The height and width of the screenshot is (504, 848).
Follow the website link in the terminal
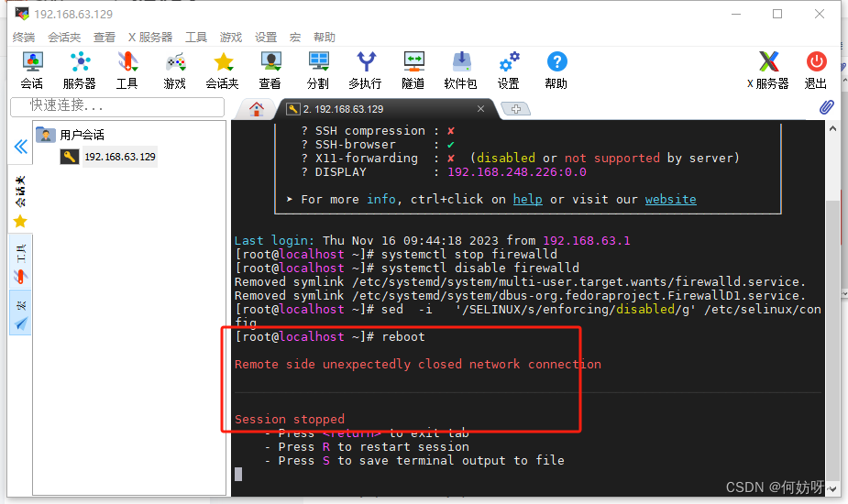point(670,200)
